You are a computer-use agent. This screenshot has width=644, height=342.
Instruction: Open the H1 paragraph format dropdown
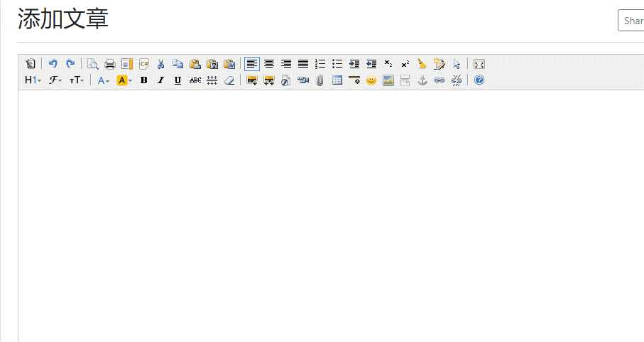click(33, 80)
